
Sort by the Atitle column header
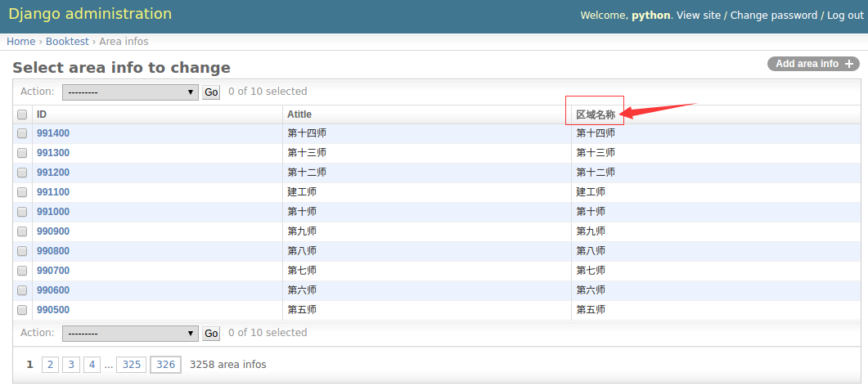(x=299, y=114)
